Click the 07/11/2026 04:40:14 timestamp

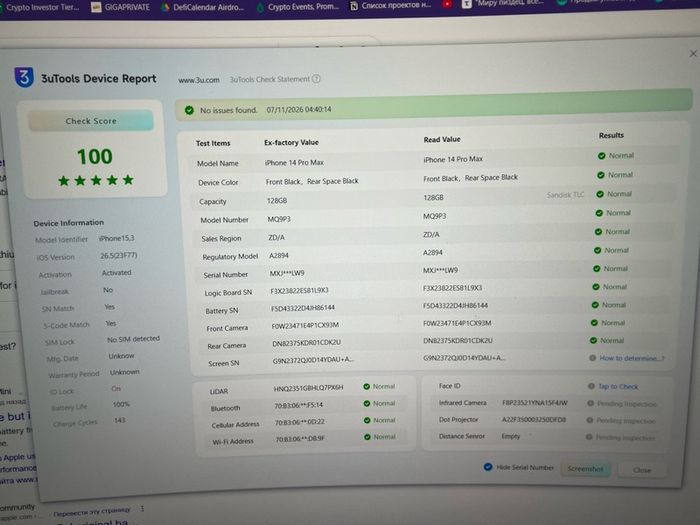(299, 110)
